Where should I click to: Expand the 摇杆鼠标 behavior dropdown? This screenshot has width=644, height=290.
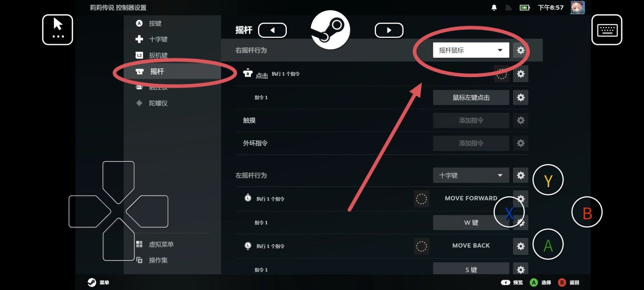coord(471,50)
